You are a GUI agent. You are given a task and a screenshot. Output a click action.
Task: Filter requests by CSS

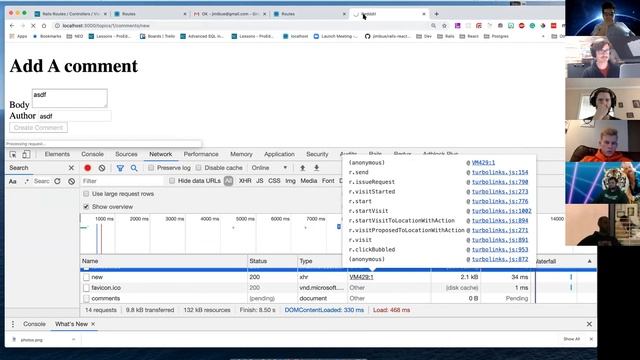pos(274,181)
